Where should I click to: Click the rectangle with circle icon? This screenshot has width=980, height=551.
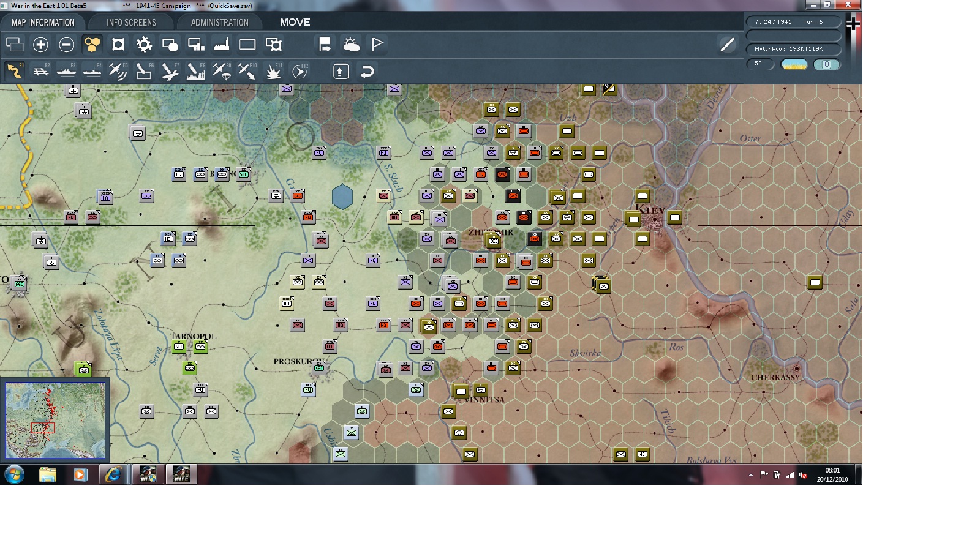pos(170,45)
